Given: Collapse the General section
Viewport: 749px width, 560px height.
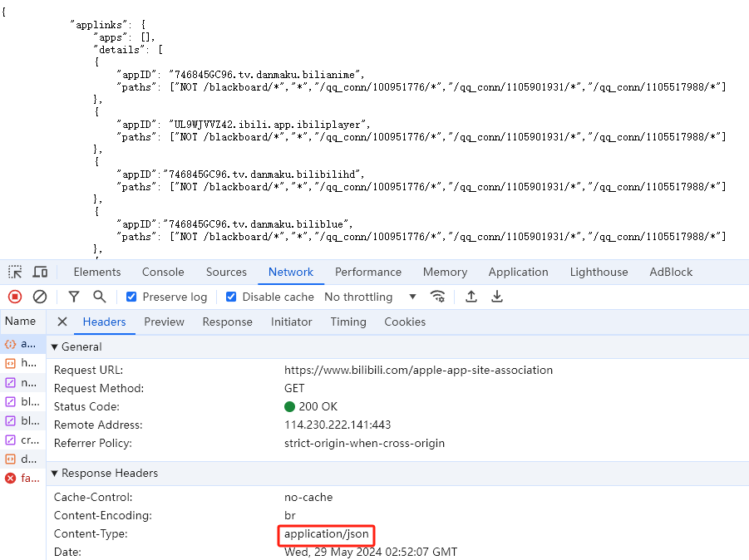Looking at the screenshot, I should pos(55,347).
